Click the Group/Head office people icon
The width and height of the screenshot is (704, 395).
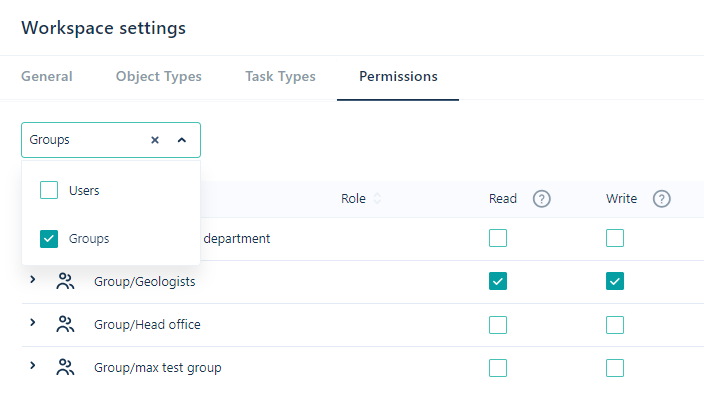pos(65,325)
